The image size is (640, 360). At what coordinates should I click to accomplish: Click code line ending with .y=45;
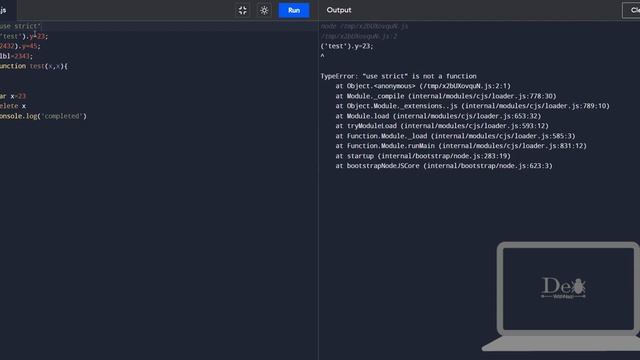pyautogui.click(x=20, y=46)
